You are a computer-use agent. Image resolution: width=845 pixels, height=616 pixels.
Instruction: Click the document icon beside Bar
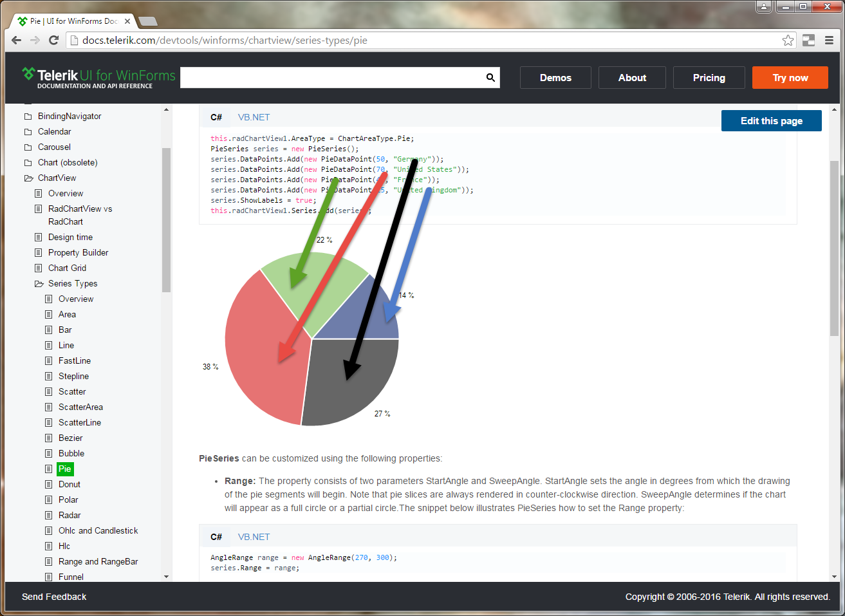(x=49, y=330)
